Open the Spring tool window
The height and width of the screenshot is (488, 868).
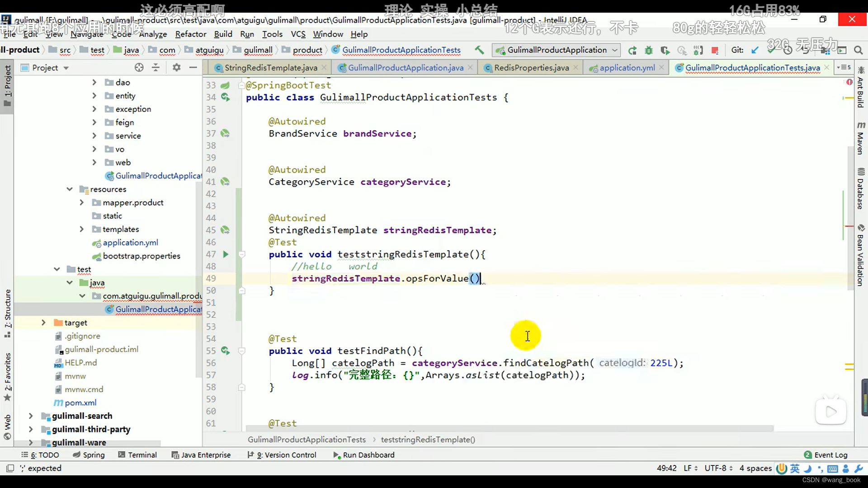(x=89, y=455)
